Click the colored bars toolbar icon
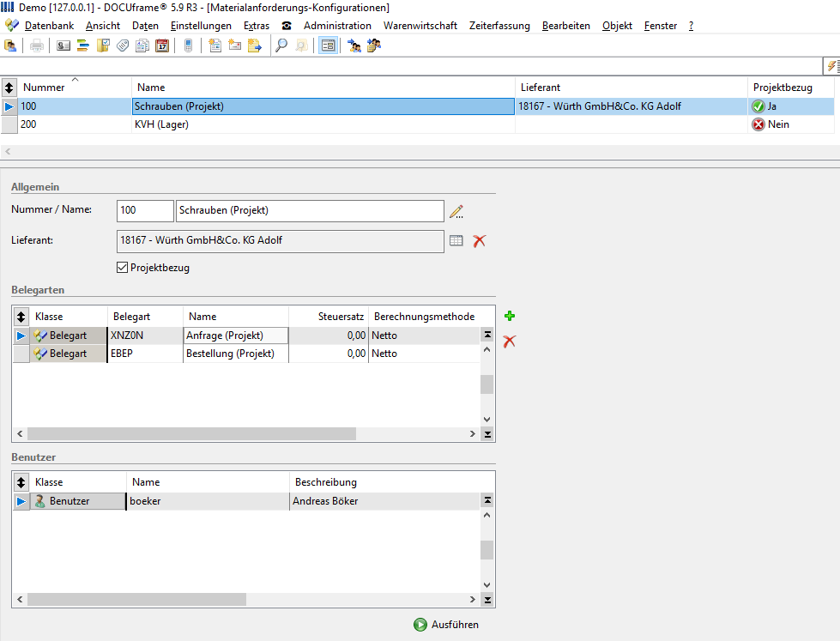Viewport: 840px width, 641px height. 83,46
